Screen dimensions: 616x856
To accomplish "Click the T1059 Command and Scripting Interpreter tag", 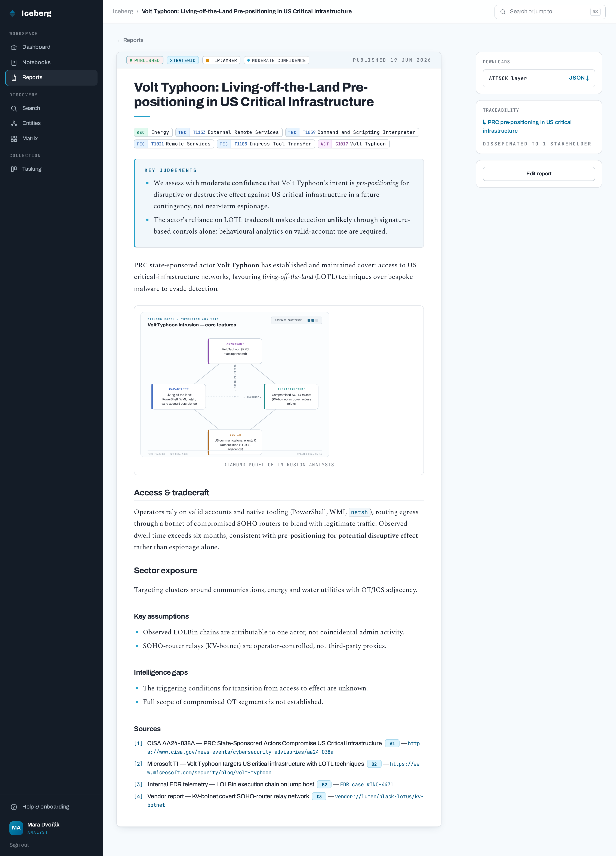I will [x=352, y=132].
